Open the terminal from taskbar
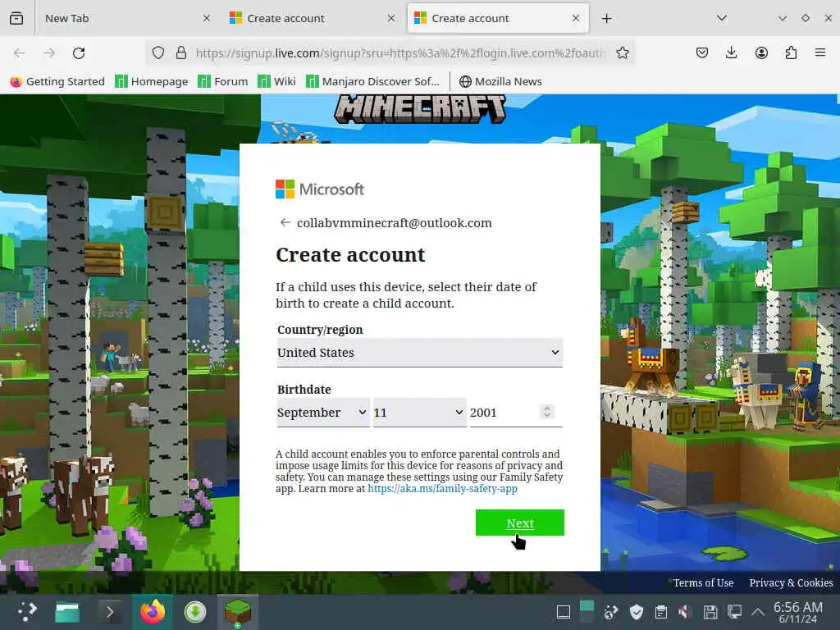The image size is (840, 630). (x=109, y=612)
